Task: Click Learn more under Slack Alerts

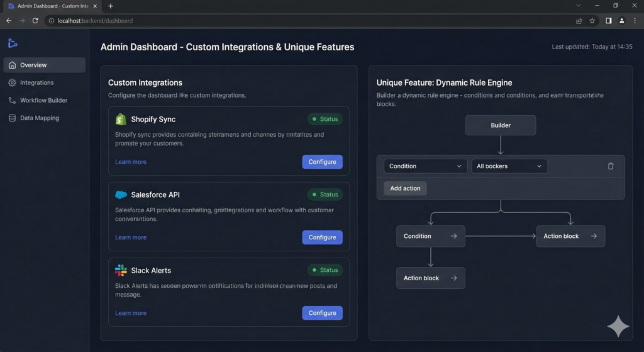Action: [x=131, y=313]
